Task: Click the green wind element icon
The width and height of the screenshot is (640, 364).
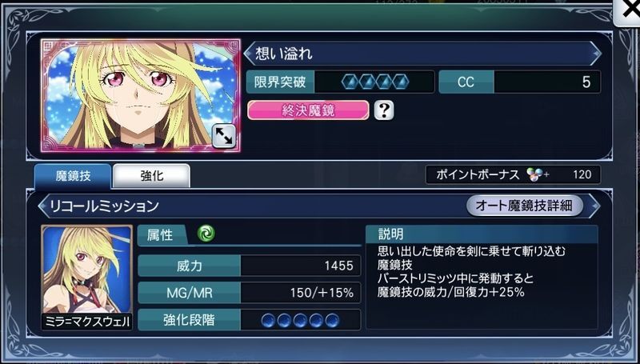Action: click(206, 234)
